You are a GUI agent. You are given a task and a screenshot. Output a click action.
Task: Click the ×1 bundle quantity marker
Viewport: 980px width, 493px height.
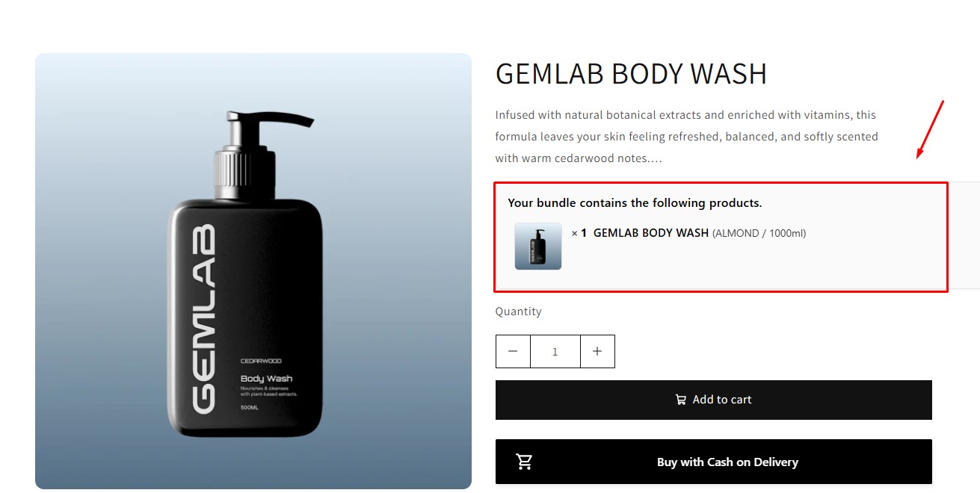(x=579, y=233)
